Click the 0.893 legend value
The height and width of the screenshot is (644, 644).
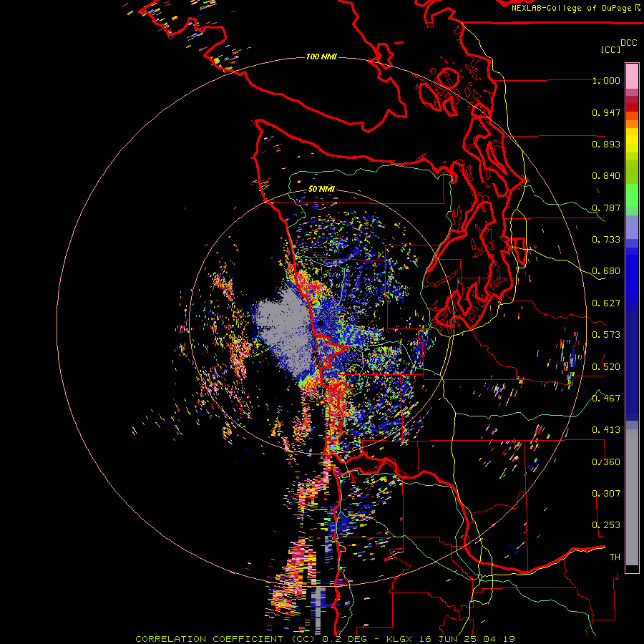pos(606,144)
